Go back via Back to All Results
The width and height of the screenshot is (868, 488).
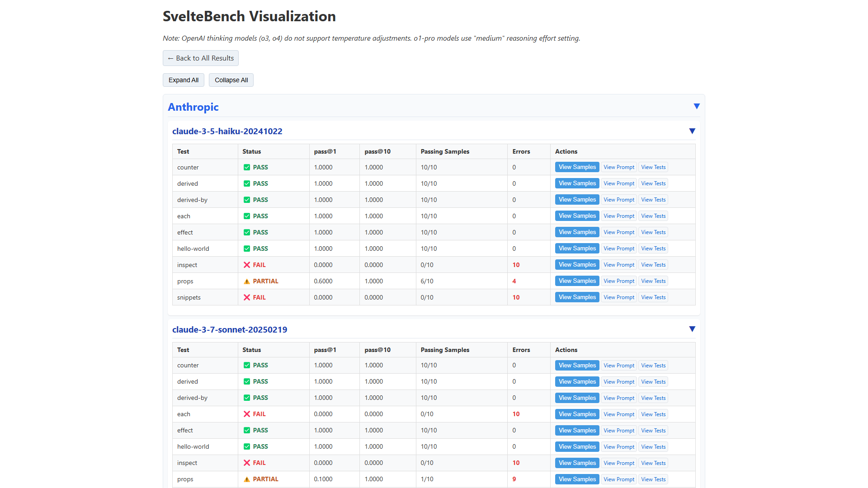(x=200, y=58)
